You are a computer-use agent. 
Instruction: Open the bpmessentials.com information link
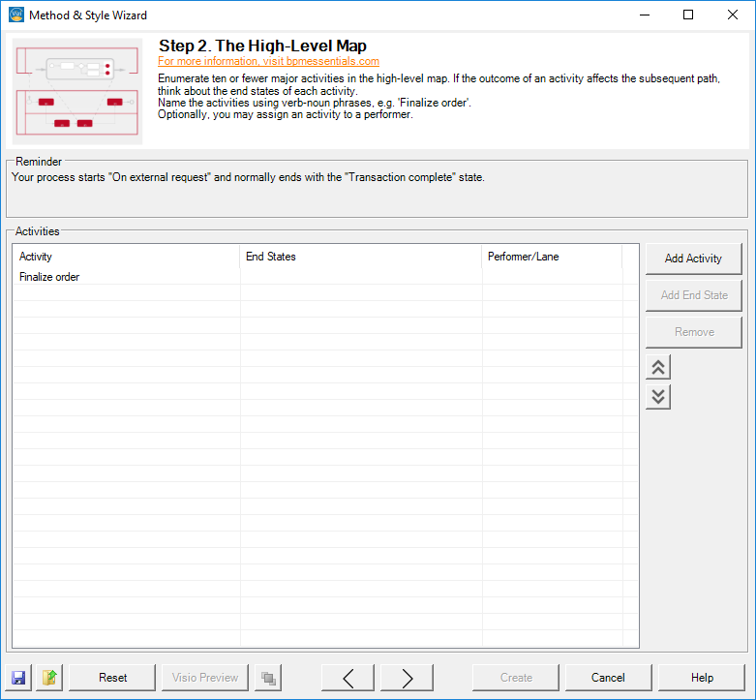click(268, 61)
